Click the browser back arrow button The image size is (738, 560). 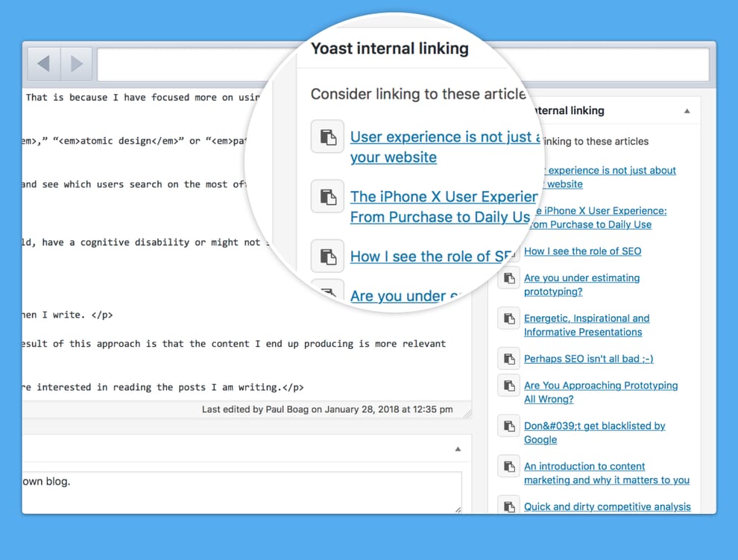(x=43, y=64)
